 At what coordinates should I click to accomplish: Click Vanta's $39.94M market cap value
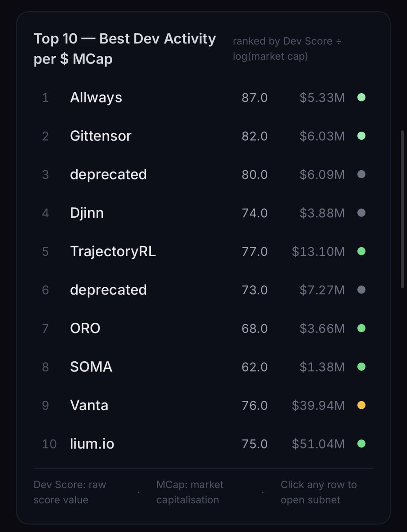coord(318,405)
